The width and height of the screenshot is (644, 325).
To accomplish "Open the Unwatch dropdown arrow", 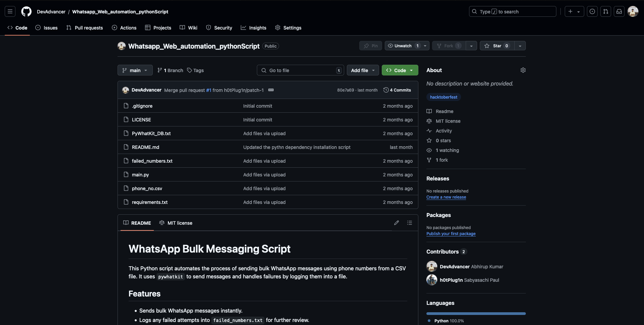I will (x=425, y=46).
